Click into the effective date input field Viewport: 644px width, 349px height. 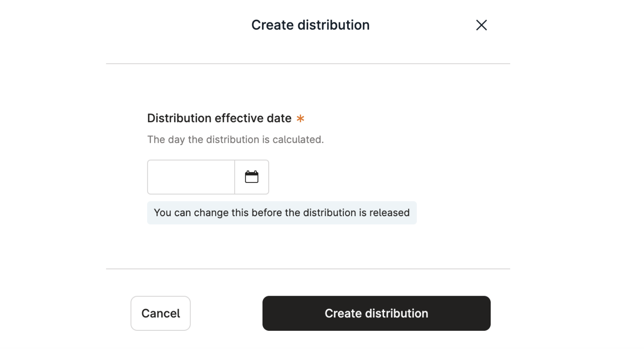191,177
